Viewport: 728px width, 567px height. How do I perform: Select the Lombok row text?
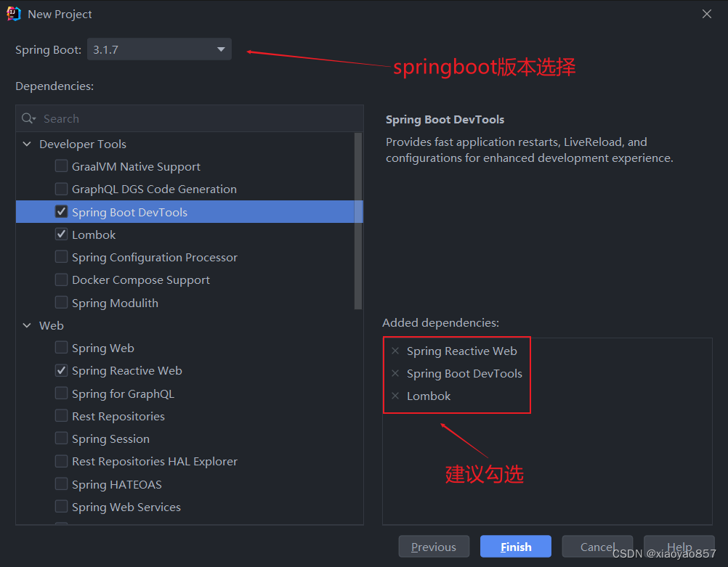pyautogui.click(x=94, y=234)
